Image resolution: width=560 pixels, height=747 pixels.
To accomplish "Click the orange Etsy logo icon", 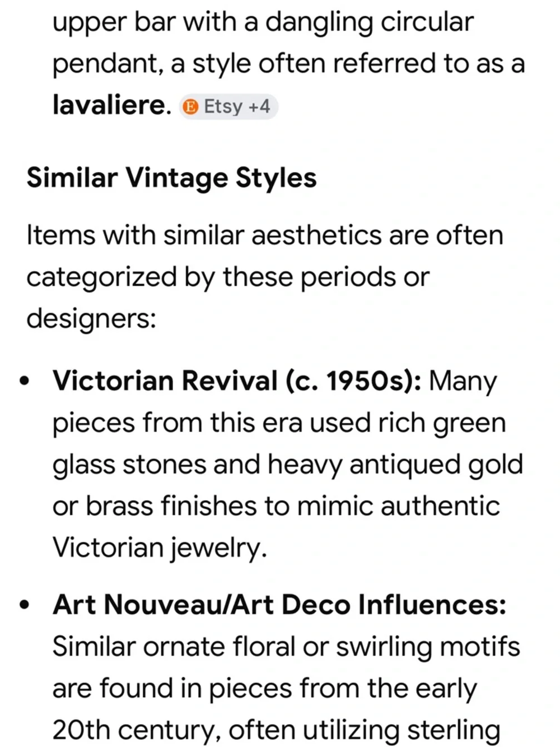I will coord(191,106).
